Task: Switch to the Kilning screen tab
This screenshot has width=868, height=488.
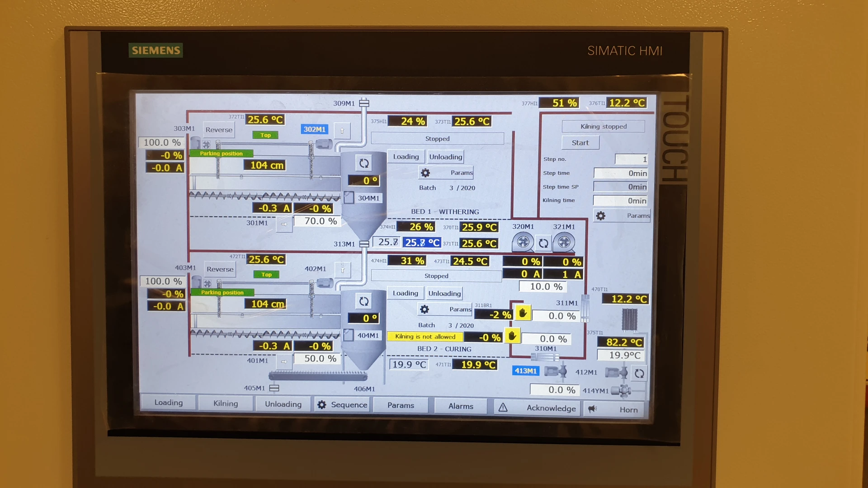Action: pos(225,404)
